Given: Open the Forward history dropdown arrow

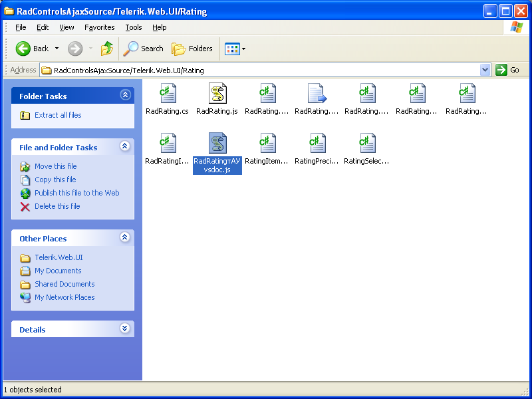Looking at the screenshot, I should (x=90, y=49).
